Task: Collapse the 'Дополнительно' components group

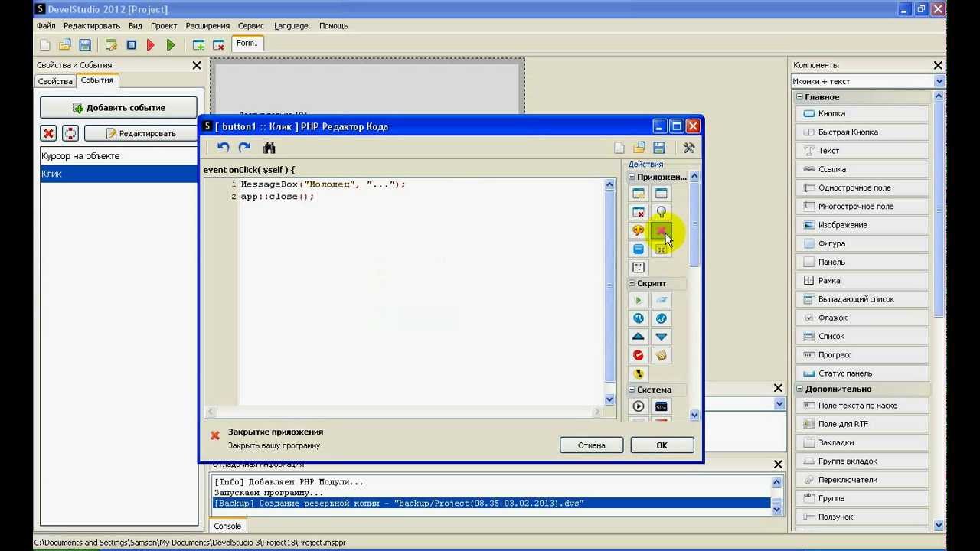Action: click(799, 390)
